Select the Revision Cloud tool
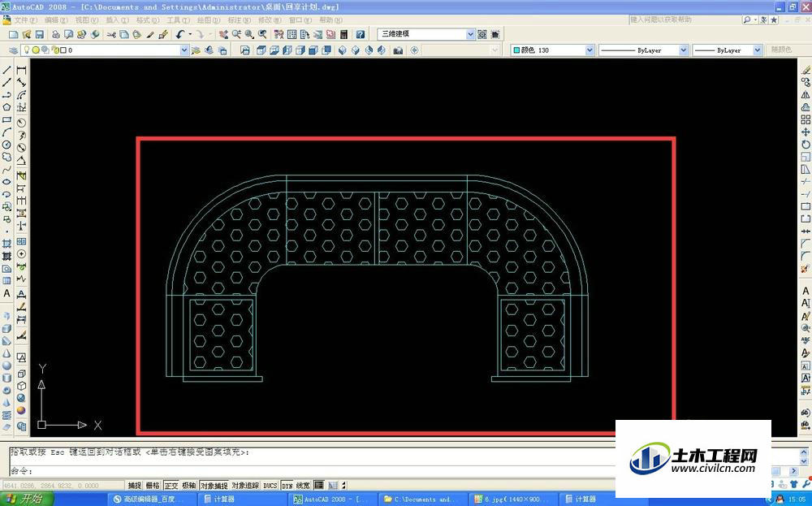 6,157
